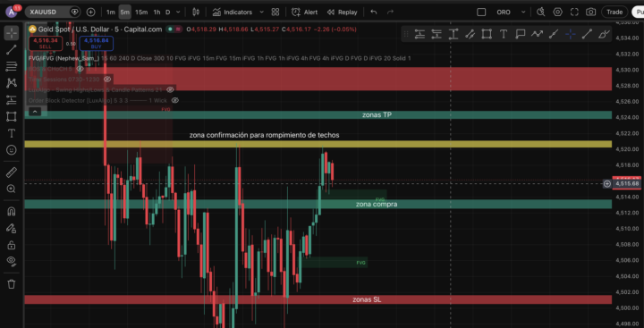Open the layout setup square icon

click(481, 12)
